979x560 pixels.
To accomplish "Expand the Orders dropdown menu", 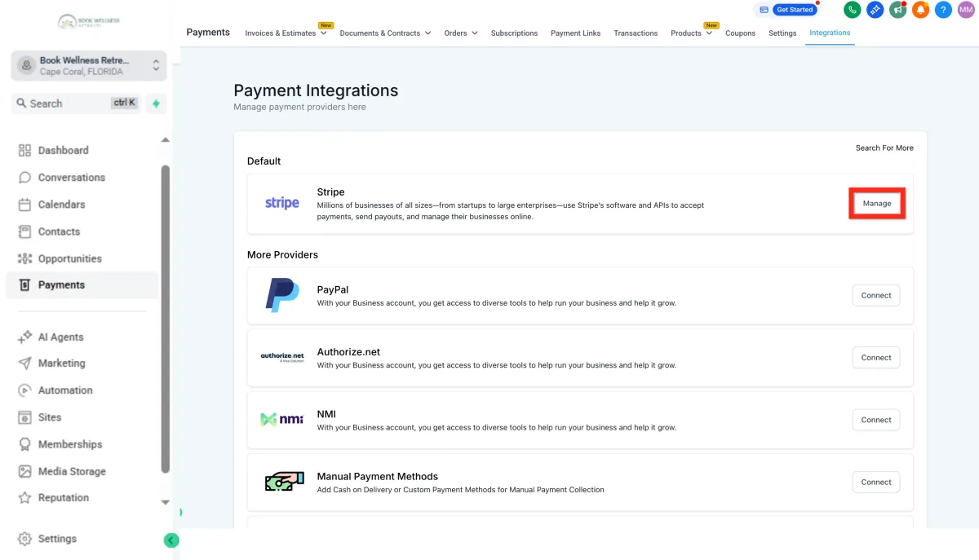I will click(461, 33).
